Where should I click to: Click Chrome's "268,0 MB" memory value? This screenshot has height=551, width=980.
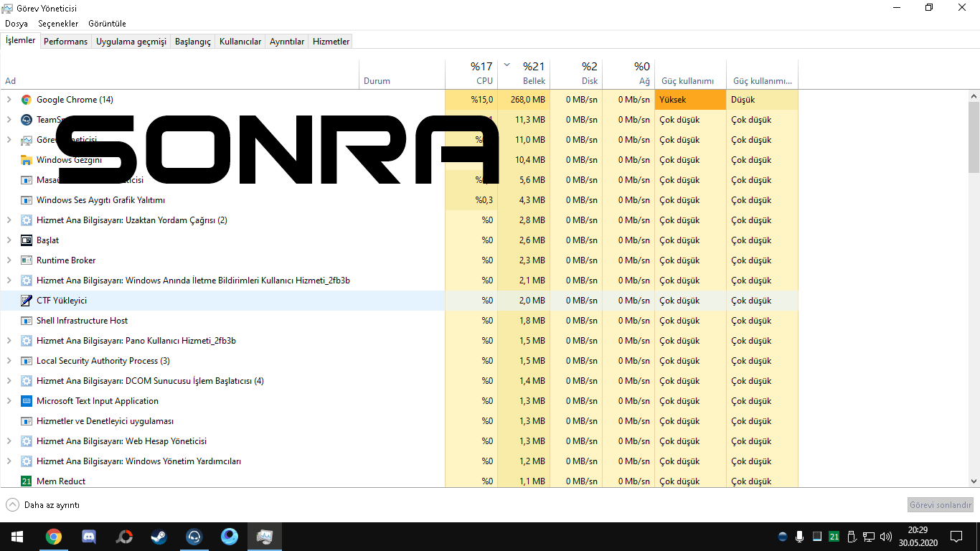pos(527,100)
